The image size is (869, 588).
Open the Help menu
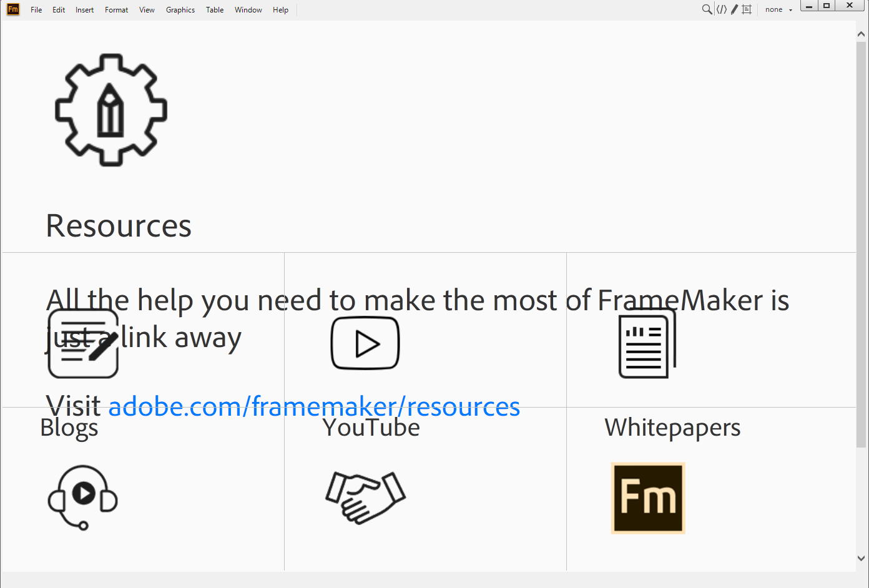point(280,9)
